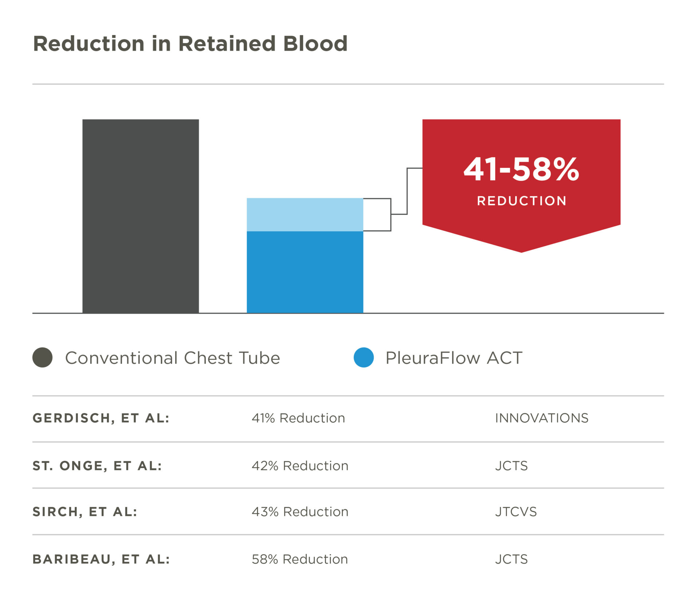Viewport: 700px width, 596px height.
Task: Click the gray Conventional Chest Tube legend dot
Action: [x=42, y=357]
